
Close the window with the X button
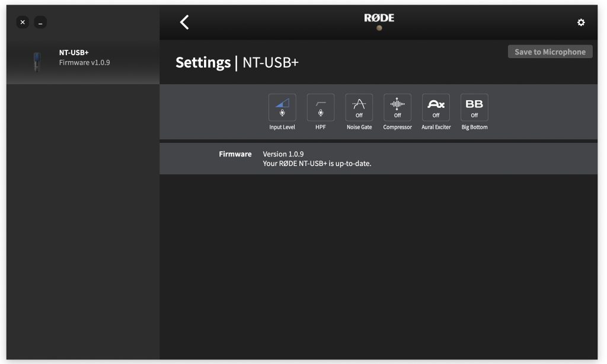(x=23, y=22)
